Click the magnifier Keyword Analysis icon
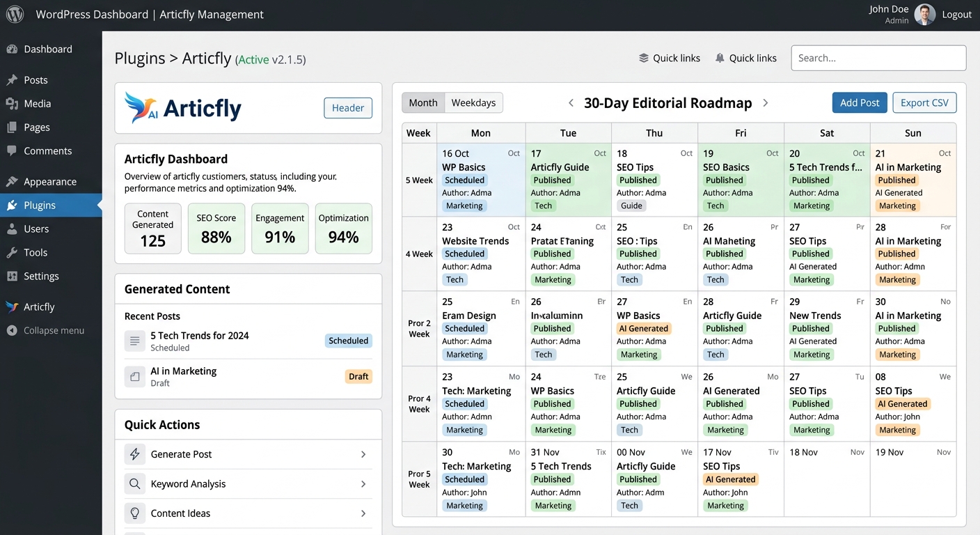The height and width of the screenshot is (535, 980). tap(135, 483)
